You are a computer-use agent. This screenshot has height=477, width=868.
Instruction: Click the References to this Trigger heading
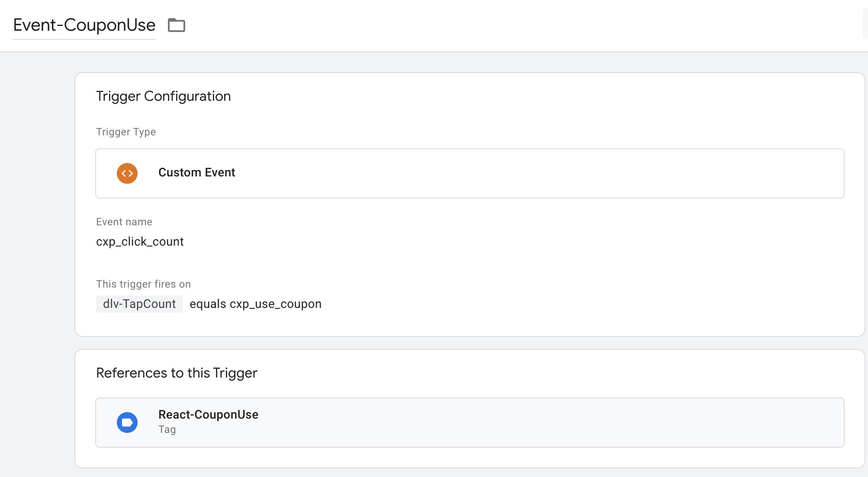tap(177, 373)
